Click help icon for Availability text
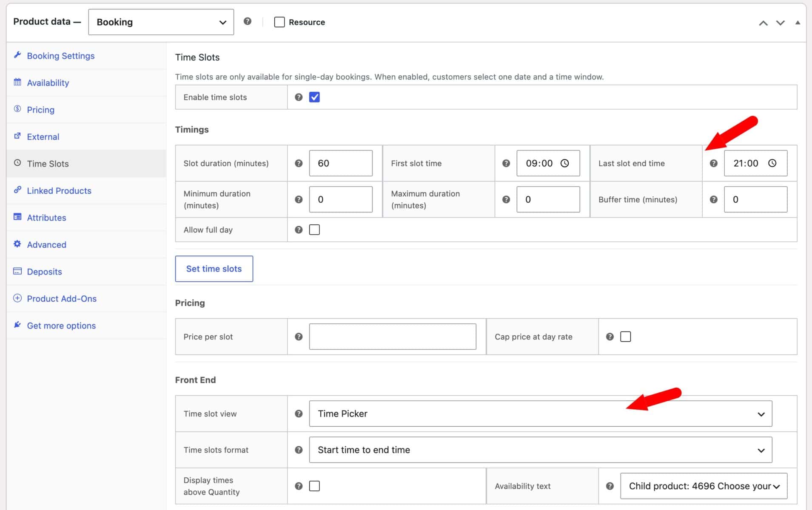 pyautogui.click(x=610, y=486)
